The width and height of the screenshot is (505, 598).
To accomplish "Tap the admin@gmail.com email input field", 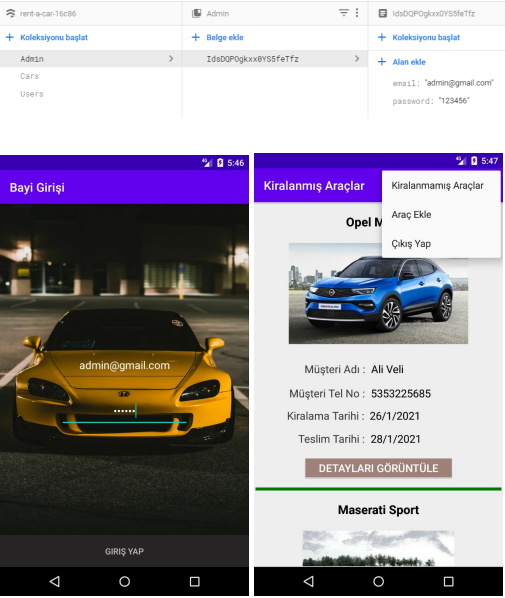I will click(124, 365).
